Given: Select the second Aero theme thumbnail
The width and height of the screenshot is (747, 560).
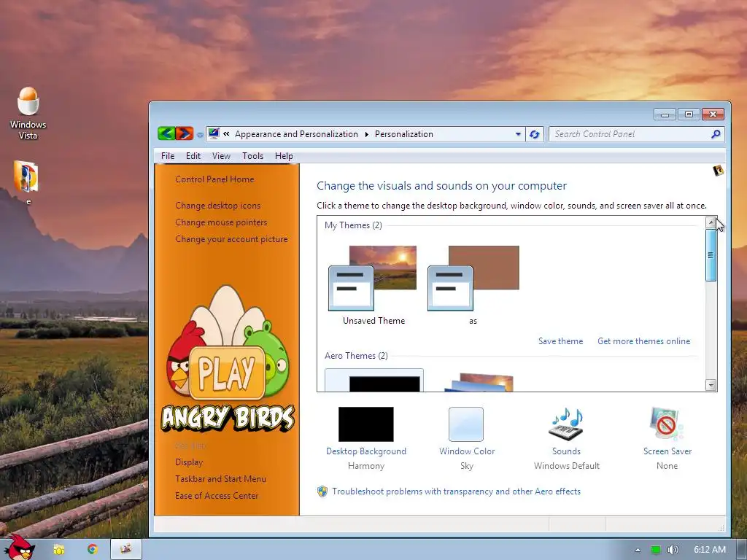Looking at the screenshot, I should click(479, 382).
